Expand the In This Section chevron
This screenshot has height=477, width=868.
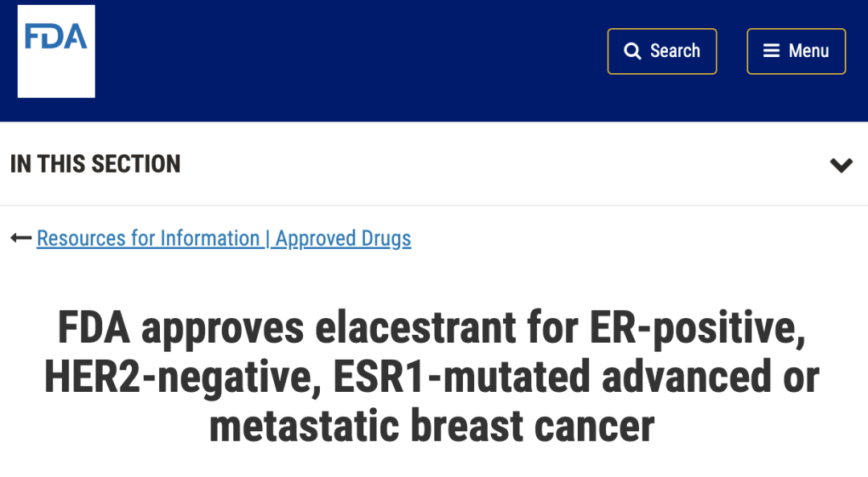(x=841, y=165)
